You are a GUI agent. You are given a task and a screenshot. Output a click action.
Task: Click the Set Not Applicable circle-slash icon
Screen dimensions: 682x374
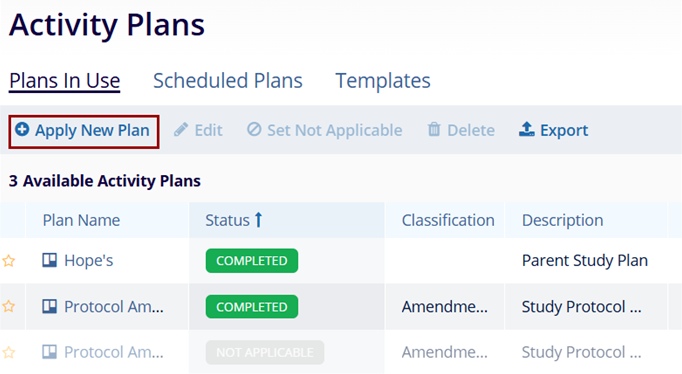(254, 129)
